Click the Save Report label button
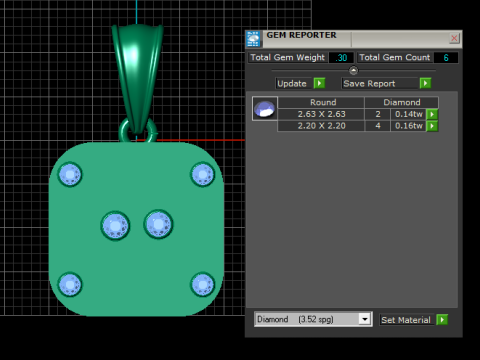 pyautogui.click(x=380, y=83)
